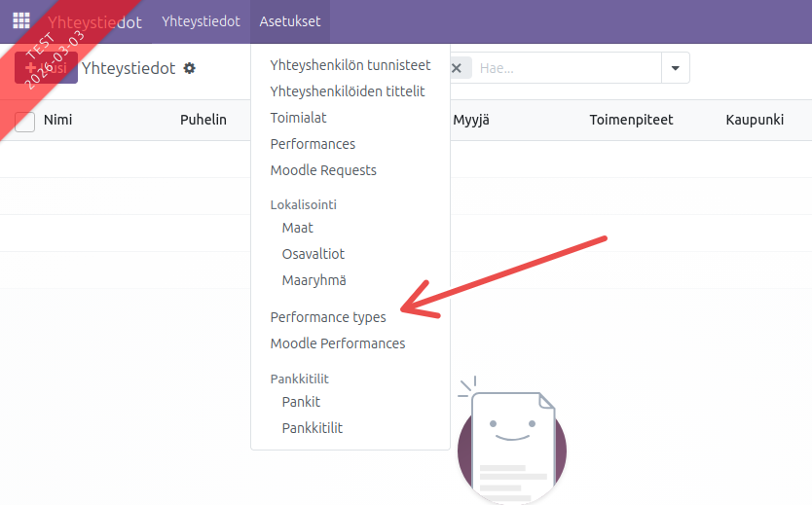
Task: Focus the Hae search input field
Action: (565, 68)
